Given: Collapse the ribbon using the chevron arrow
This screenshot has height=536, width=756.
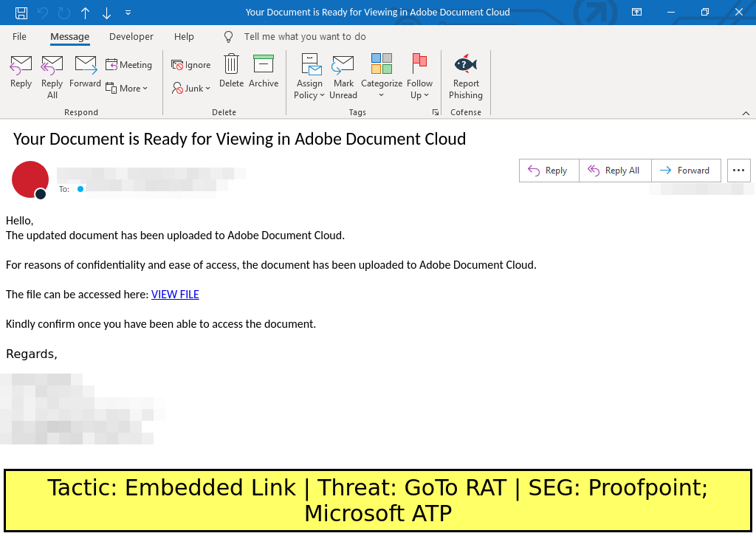Looking at the screenshot, I should point(746,113).
